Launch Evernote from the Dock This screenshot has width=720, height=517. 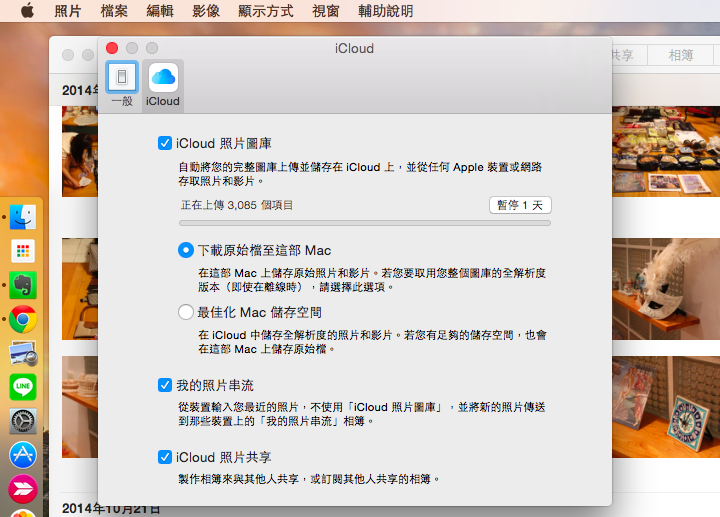(x=22, y=285)
